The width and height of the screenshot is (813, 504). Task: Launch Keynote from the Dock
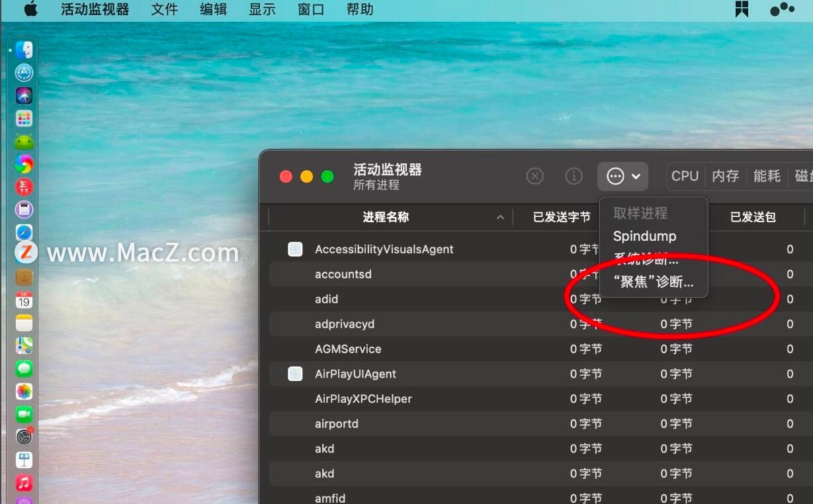24,460
